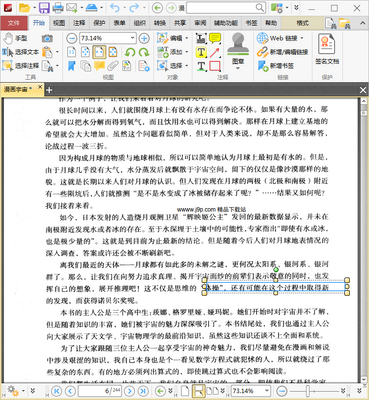Collapse the ribbon with chevron arrow
This screenshot has width=369, height=400.
click(x=363, y=23)
